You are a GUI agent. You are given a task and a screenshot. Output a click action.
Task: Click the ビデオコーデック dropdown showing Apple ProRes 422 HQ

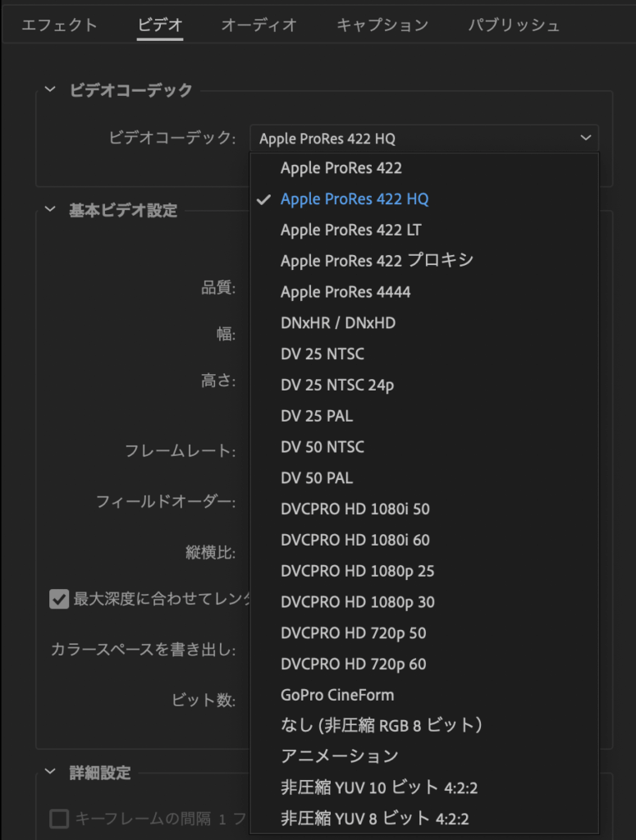pos(424,138)
